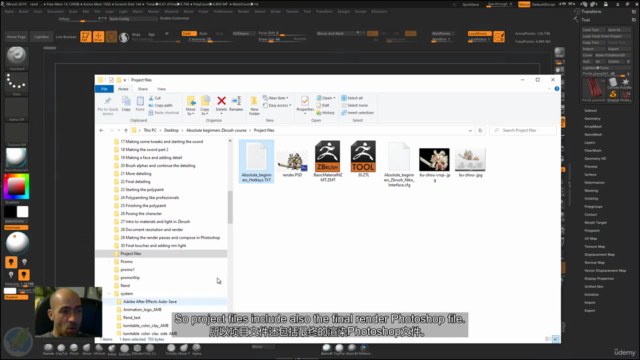Toggle the Zsub button in ZBrush
Screen dimensions: 640x360
click(203, 33)
